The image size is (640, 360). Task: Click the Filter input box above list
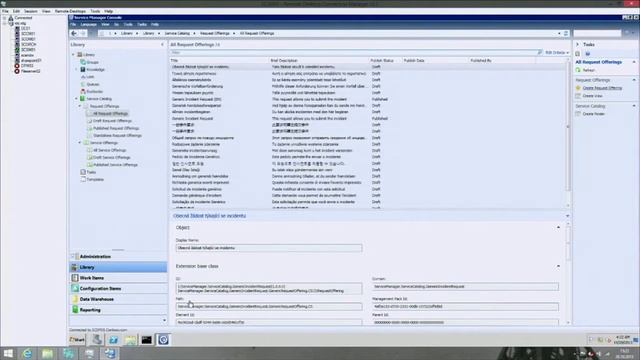(x=353, y=53)
